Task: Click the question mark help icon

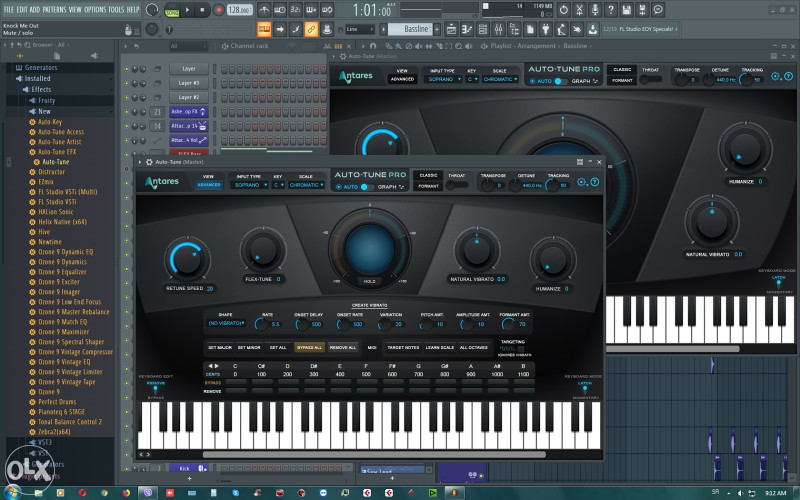Action: pyautogui.click(x=611, y=10)
